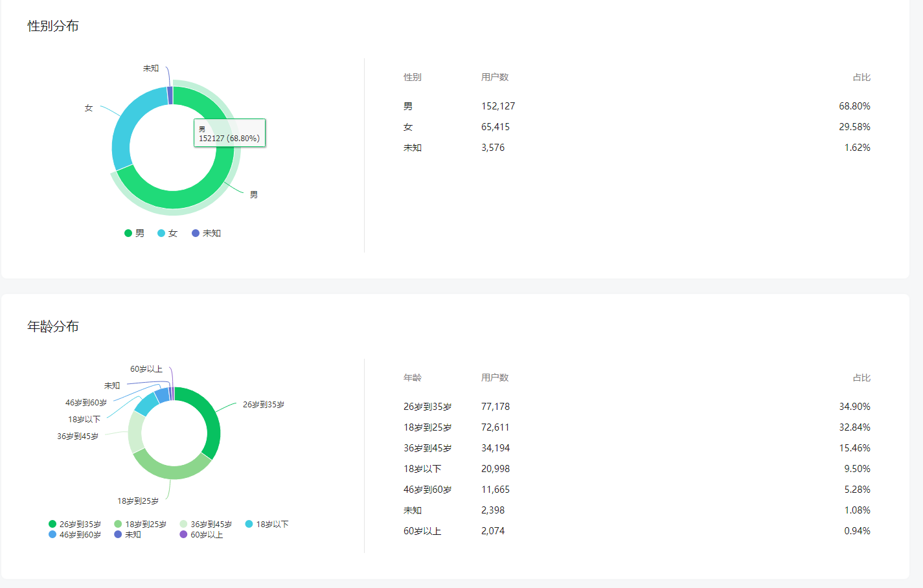Screen dimensions: 923x588
Task: Toggle 60岁以上 legend entry
Action: (x=201, y=534)
